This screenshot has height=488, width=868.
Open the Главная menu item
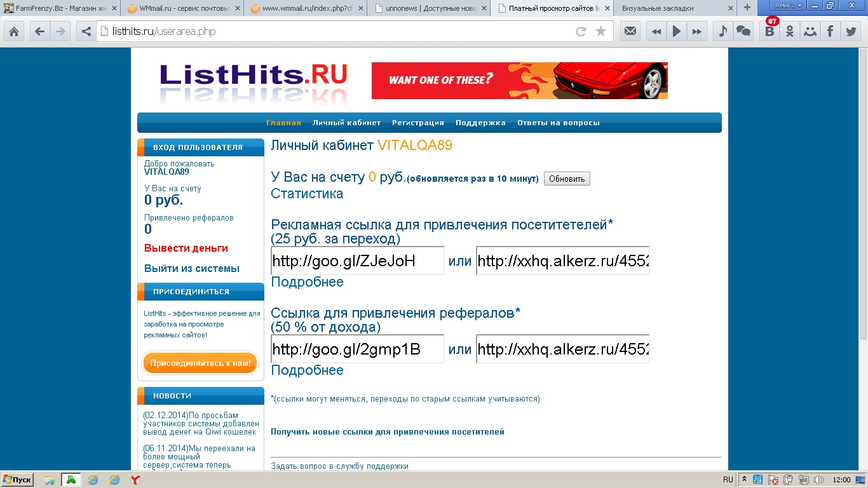click(283, 123)
